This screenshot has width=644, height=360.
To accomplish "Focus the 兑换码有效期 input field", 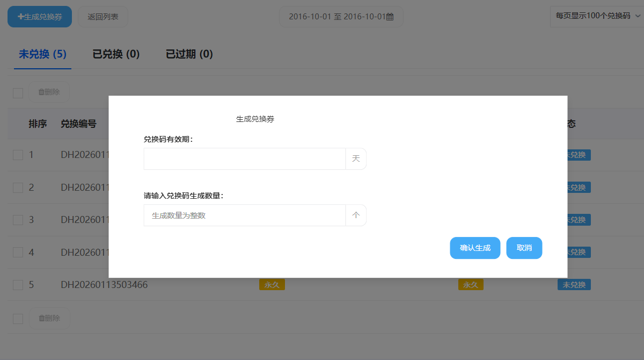I will click(x=244, y=159).
